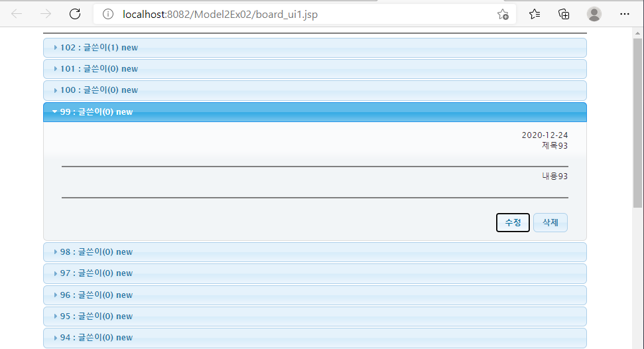
Task: Expand post 94 accordion header
Action: (x=314, y=338)
